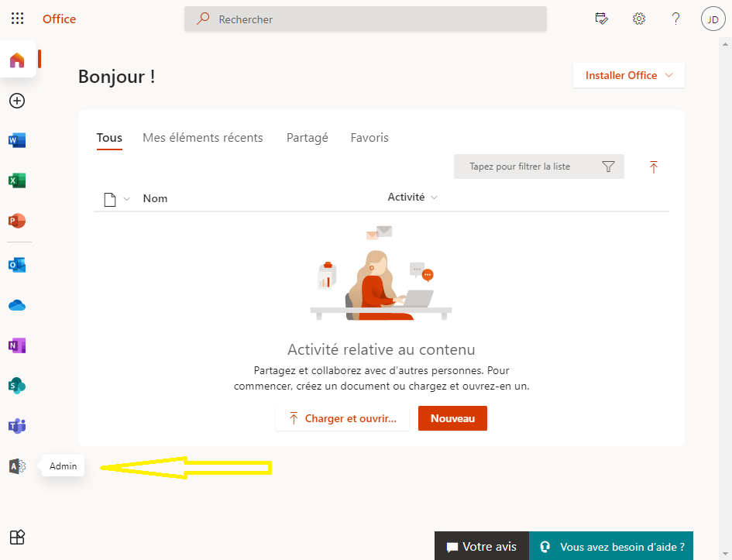Click the scroll up arrow of page scrollbar
732x560 pixels.
(x=725, y=44)
